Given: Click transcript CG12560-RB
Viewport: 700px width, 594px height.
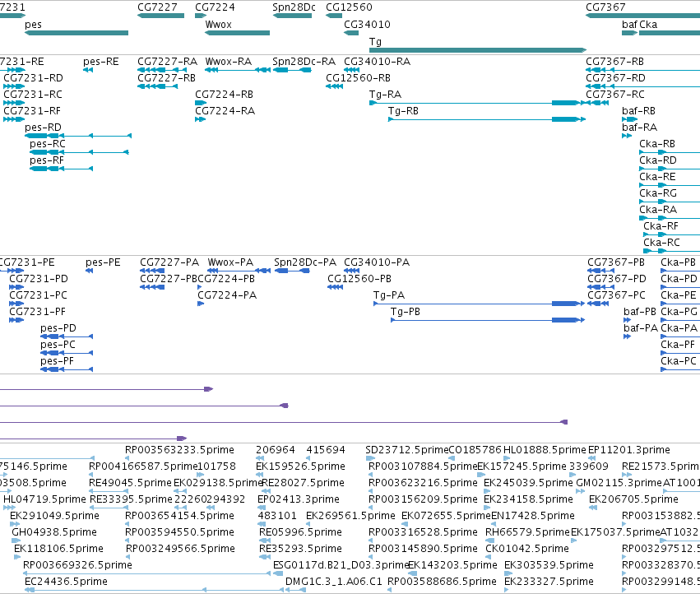Looking at the screenshot, I should point(335,86).
